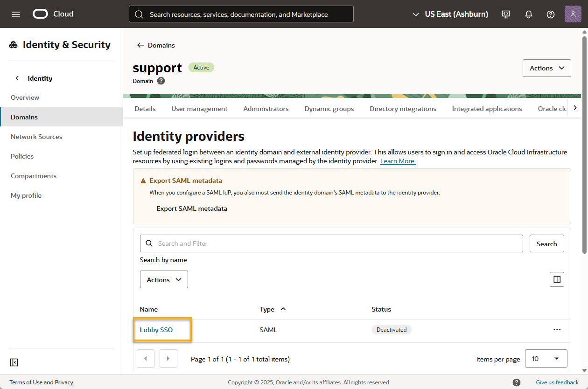Go back to Identity menu arrow
Image resolution: width=588 pixels, height=389 pixels.
coord(17,78)
